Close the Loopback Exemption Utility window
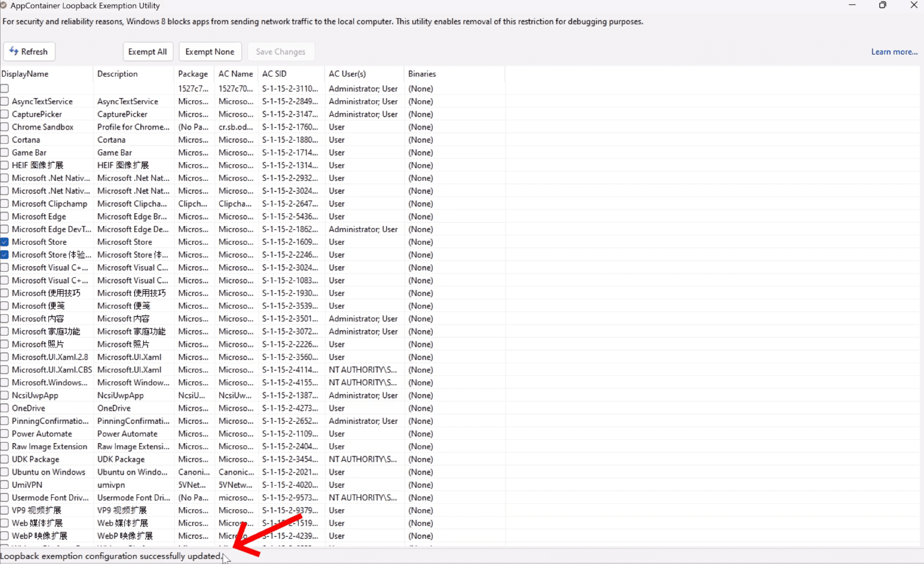The width and height of the screenshot is (924, 564). (x=914, y=5)
